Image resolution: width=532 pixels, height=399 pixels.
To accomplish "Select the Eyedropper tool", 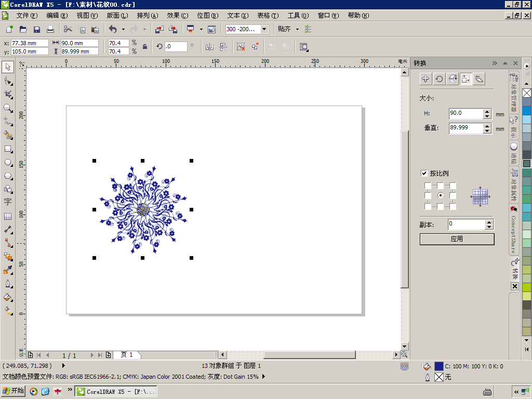I will pyautogui.click(x=8, y=270).
